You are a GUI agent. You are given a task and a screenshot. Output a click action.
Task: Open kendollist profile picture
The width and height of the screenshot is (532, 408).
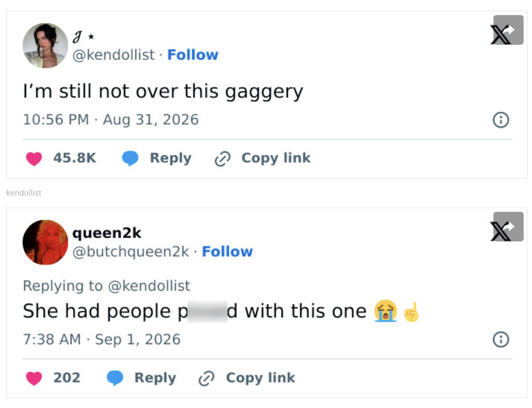45,45
